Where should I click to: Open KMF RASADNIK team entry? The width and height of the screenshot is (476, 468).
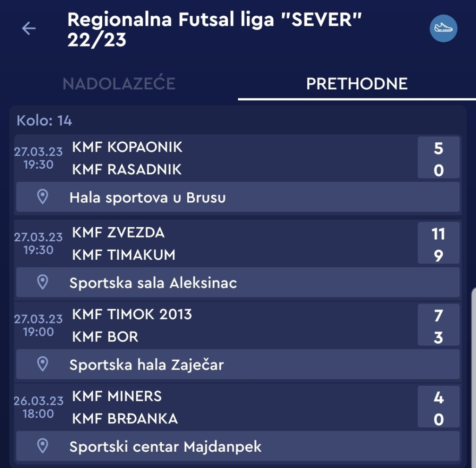coord(127,170)
